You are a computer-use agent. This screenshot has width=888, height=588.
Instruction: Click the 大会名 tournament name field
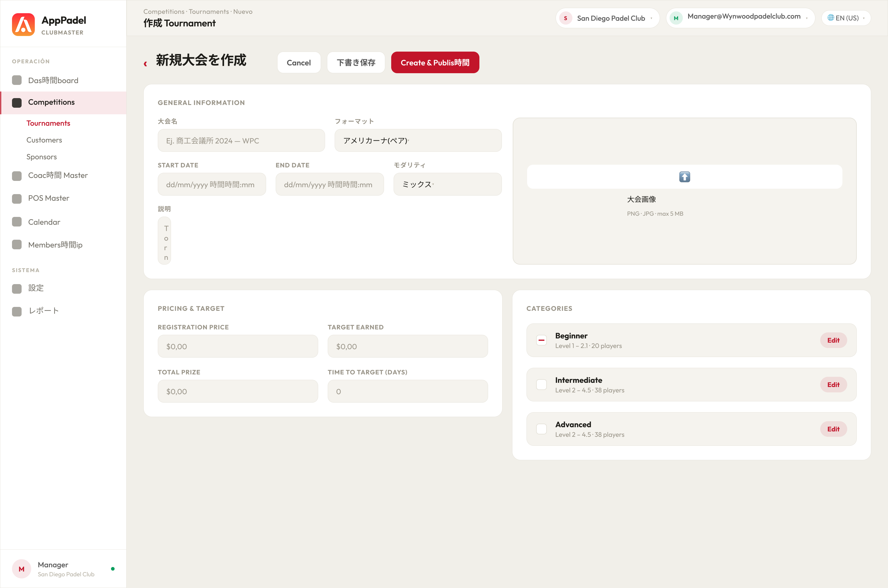click(241, 141)
